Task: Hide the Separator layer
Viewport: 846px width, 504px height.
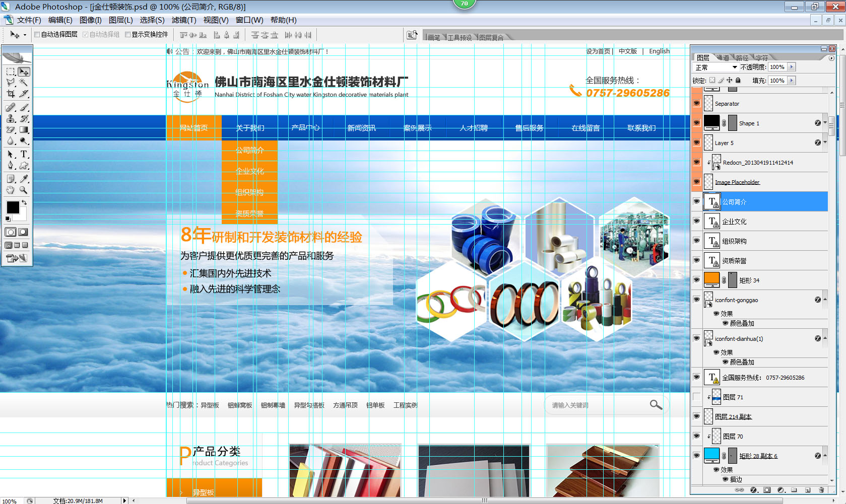Action: point(696,103)
